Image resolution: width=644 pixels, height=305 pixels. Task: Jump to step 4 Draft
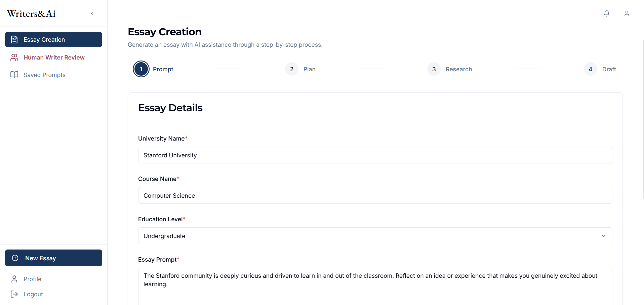590,69
